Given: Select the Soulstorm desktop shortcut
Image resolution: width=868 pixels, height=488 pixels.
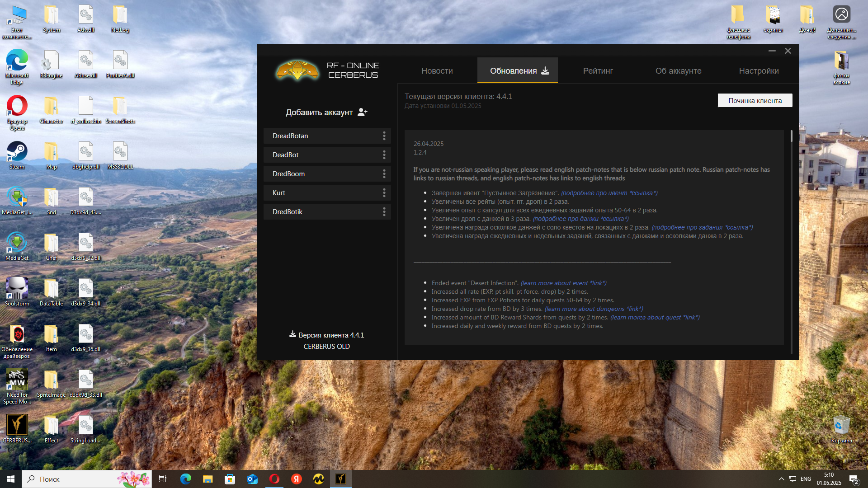Looking at the screenshot, I should [17, 292].
